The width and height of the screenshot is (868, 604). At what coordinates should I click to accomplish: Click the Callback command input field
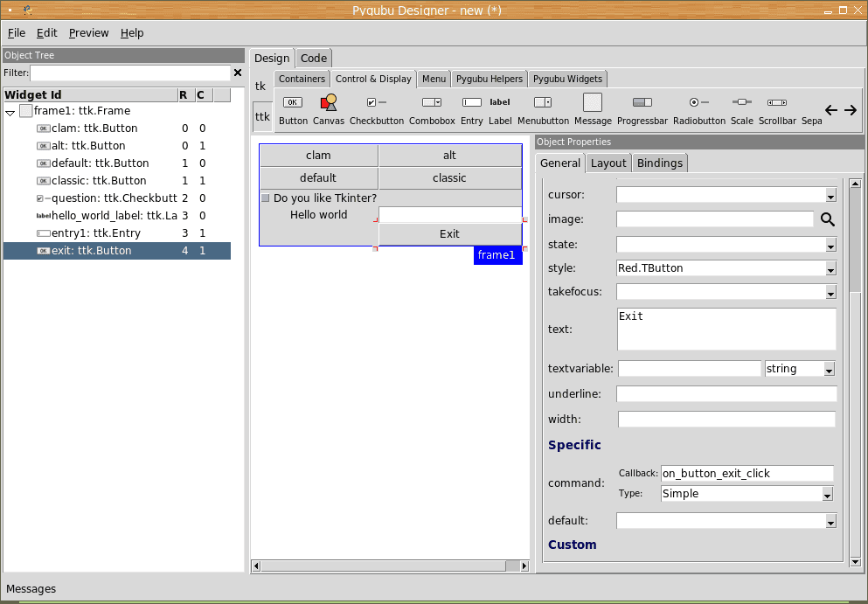coord(746,474)
